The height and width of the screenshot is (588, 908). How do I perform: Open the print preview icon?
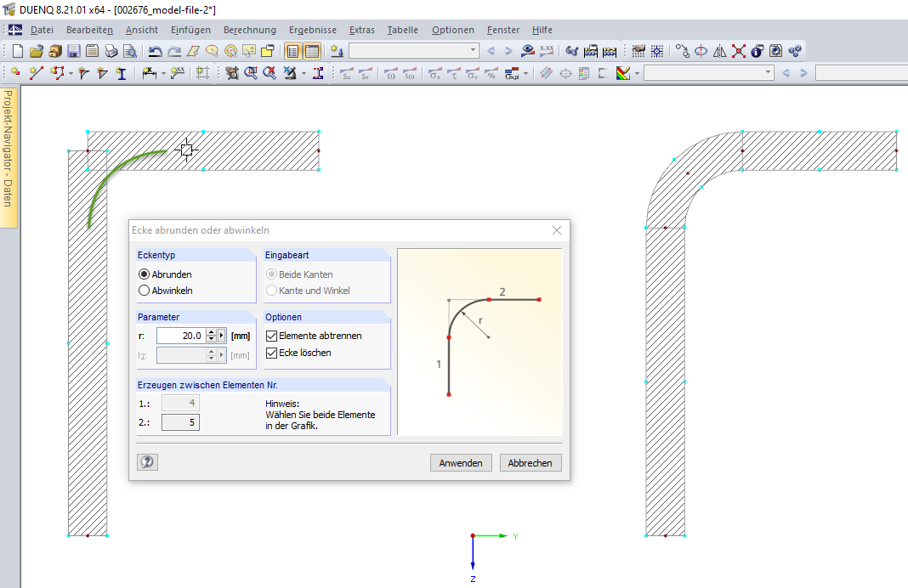tap(130, 51)
